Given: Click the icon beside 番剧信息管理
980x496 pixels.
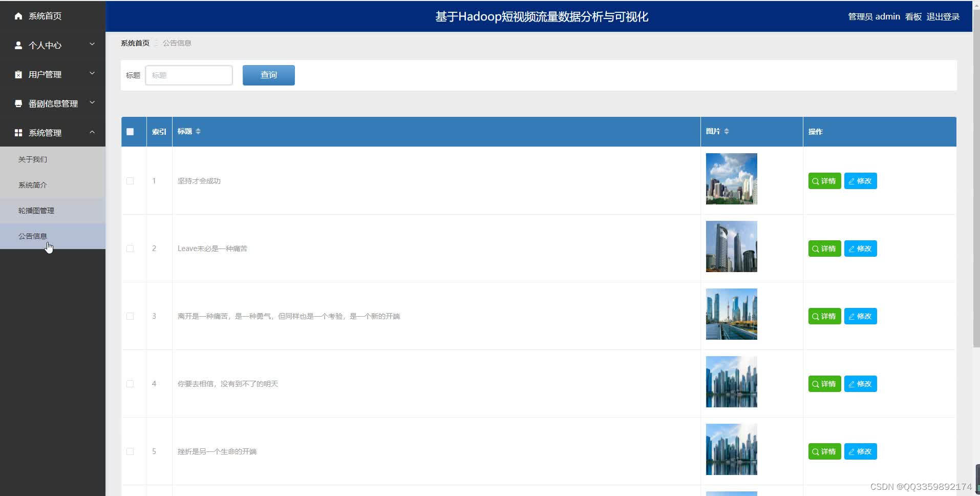Looking at the screenshot, I should pyautogui.click(x=18, y=104).
